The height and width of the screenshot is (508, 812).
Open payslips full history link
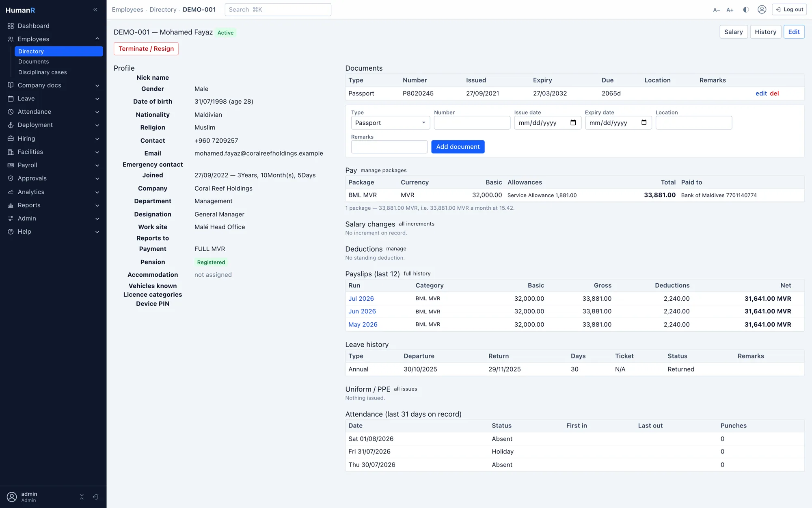point(417,274)
